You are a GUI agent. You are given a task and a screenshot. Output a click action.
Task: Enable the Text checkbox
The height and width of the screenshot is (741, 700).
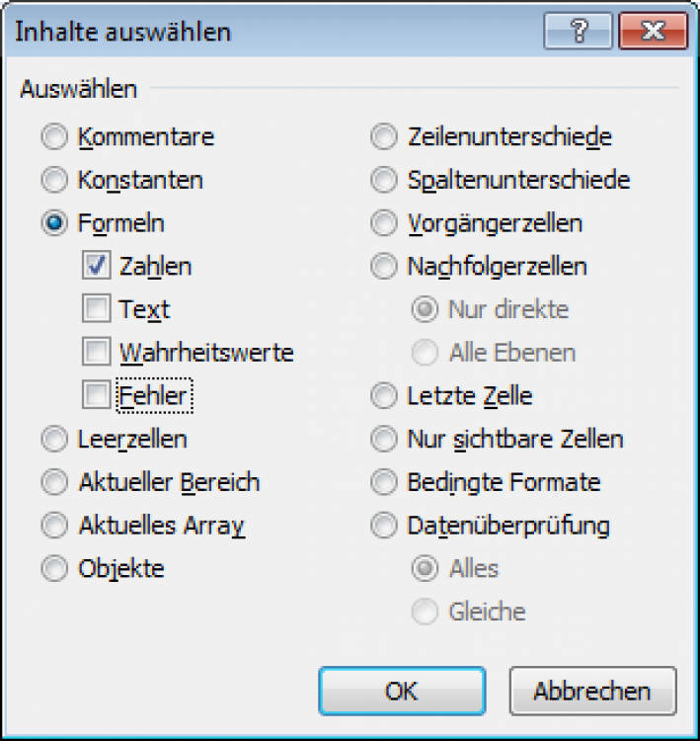97,309
